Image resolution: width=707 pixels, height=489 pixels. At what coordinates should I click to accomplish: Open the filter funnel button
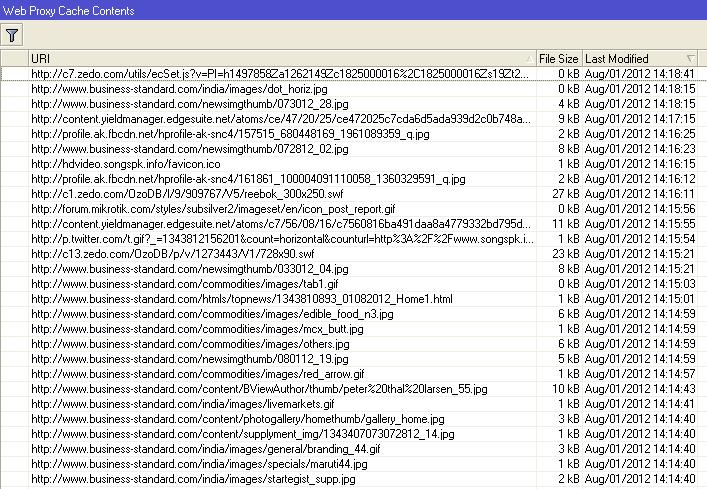(12, 35)
